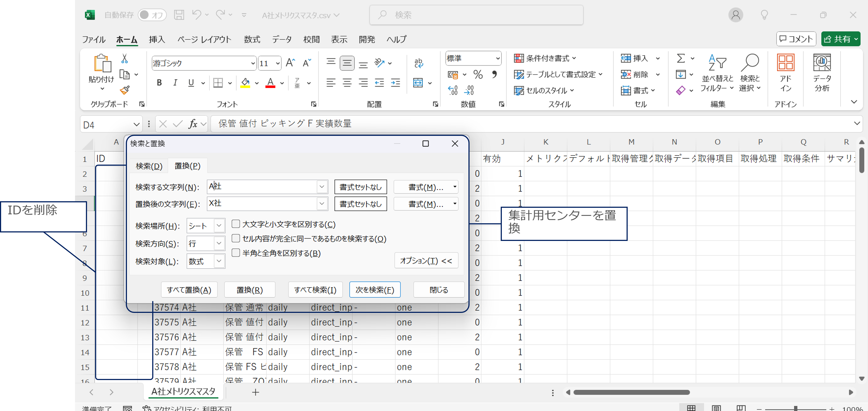Open the Comments button
The height and width of the screenshot is (411, 868).
point(796,39)
